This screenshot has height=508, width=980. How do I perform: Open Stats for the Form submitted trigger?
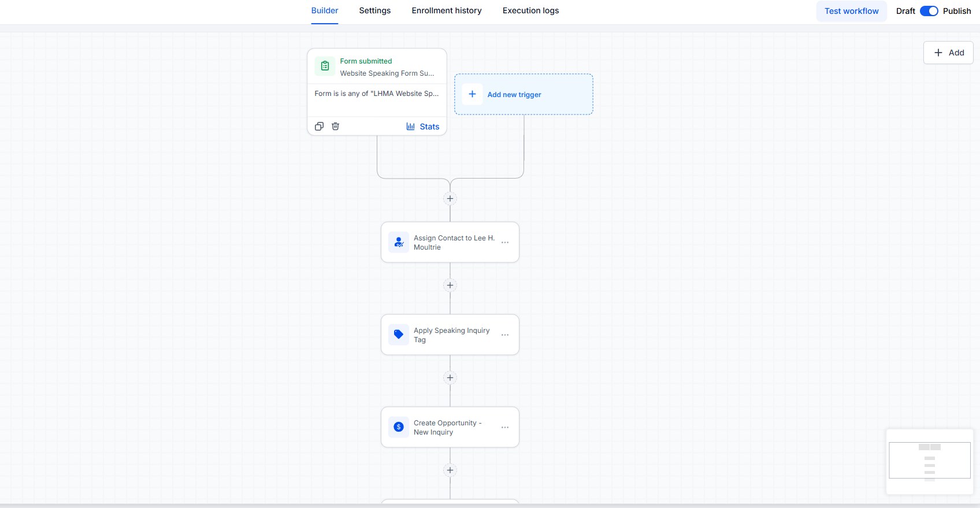[x=422, y=127]
